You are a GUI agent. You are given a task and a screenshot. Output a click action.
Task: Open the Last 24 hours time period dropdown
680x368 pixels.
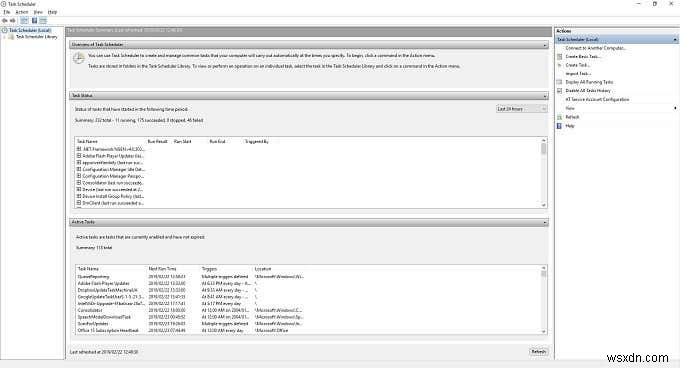coord(521,109)
